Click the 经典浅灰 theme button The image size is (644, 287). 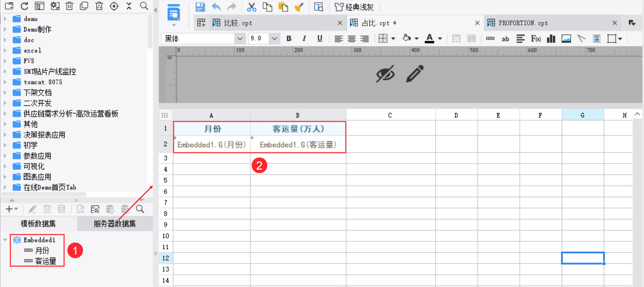354,7
